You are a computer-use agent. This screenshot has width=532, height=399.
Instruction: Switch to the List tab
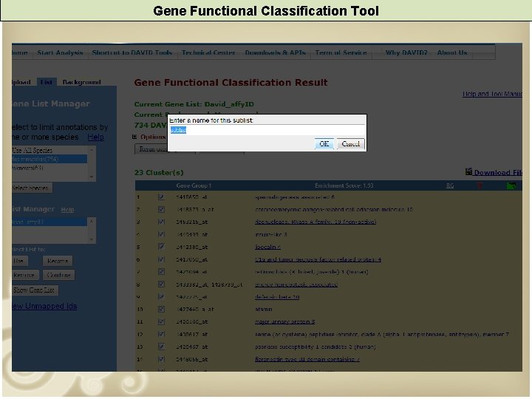point(47,82)
